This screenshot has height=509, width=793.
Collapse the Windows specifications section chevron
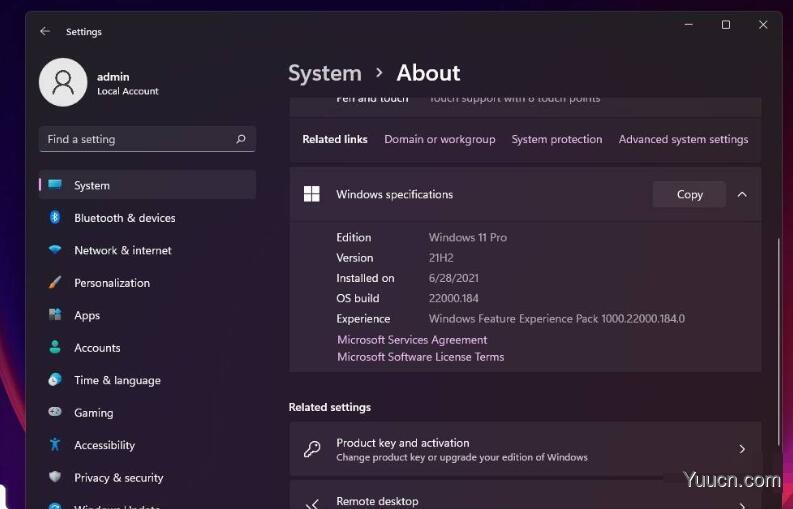click(x=742, y=194)
